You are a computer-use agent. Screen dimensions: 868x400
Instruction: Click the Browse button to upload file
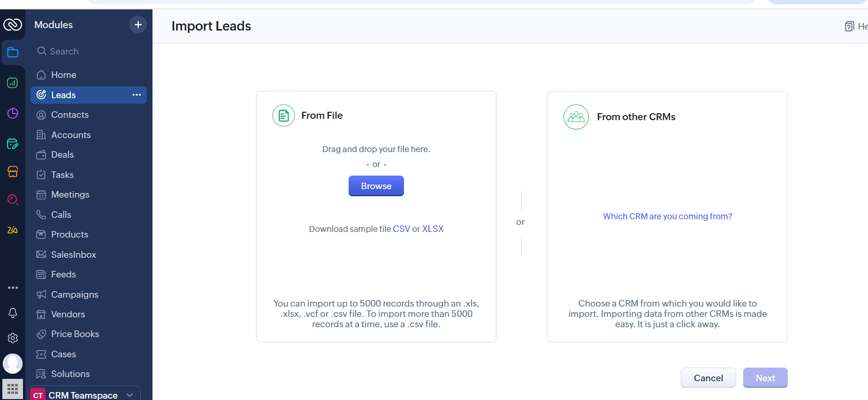pos(376,186)
